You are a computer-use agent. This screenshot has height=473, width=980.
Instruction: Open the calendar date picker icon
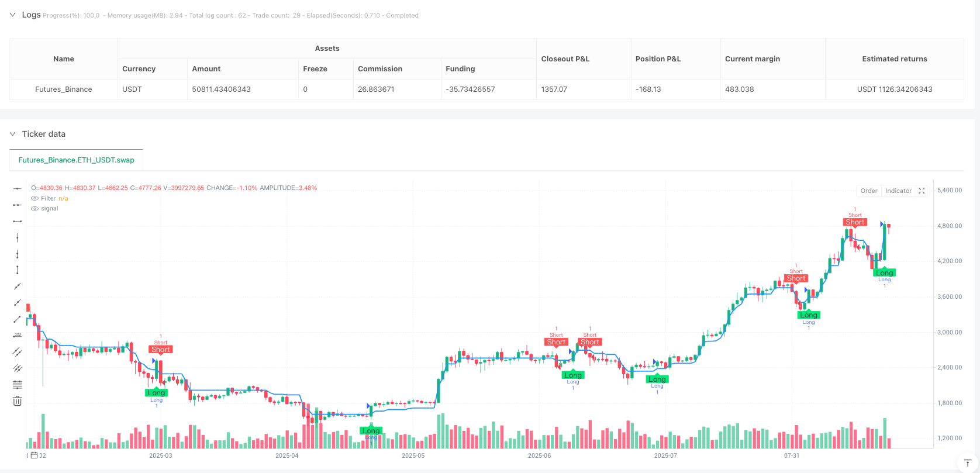pyautogui.click(x=34, y=455)
